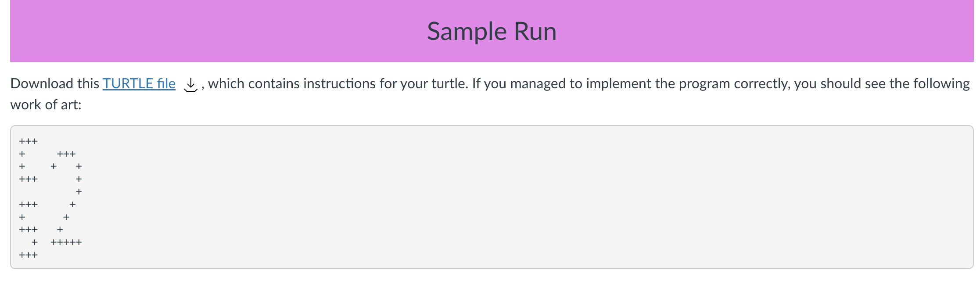This screenshot has height=288, width=980.
Task: Click the download arrow icon beside TURTLE file
Action: click(x=190, y=84)
